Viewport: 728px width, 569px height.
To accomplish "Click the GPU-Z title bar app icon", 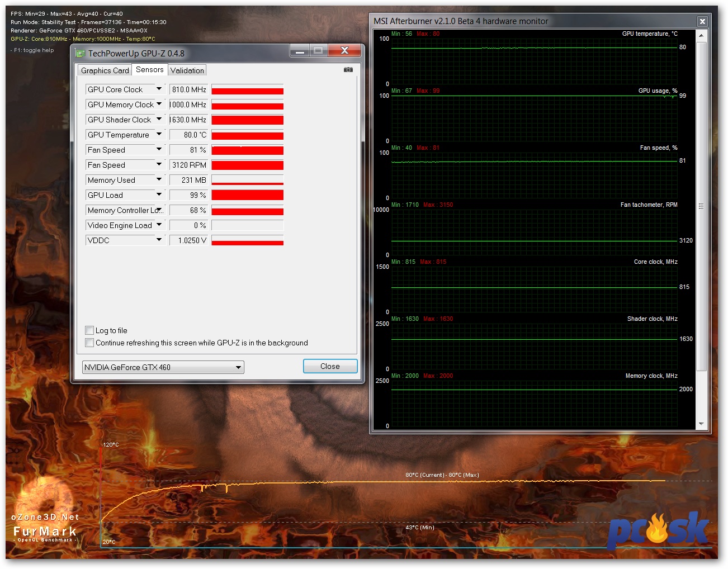I will (x=80, y=54).
